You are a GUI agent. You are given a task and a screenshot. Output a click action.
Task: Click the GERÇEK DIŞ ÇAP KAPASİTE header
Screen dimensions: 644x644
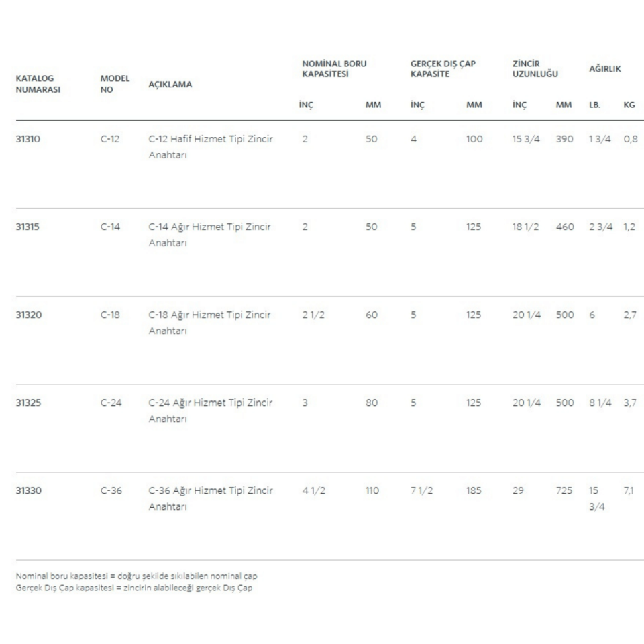pyautogui.click(x=443, y=68)
